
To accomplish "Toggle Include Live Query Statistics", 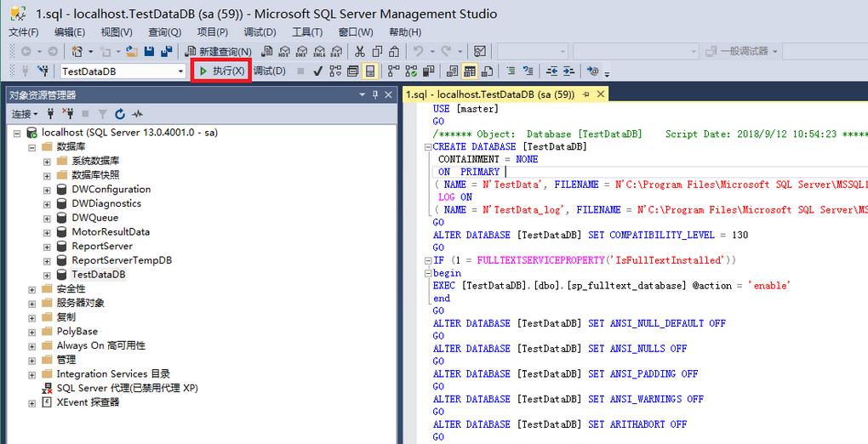I will coord(411,71).
